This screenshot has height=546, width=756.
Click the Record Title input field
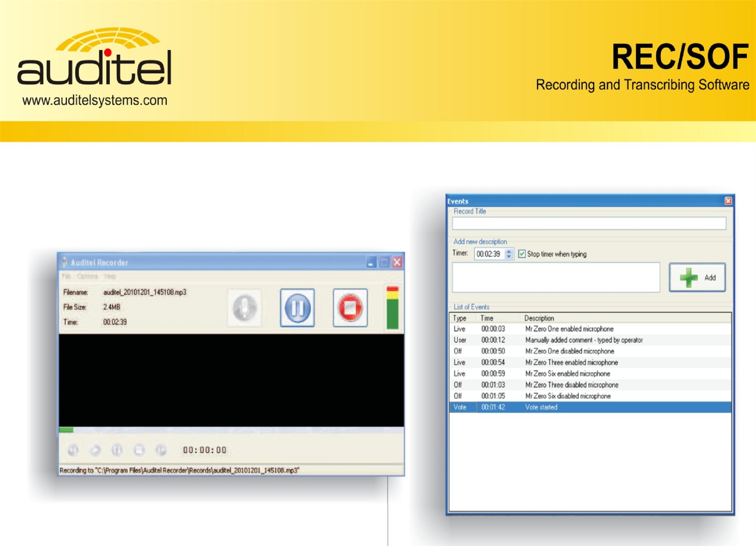589,223
